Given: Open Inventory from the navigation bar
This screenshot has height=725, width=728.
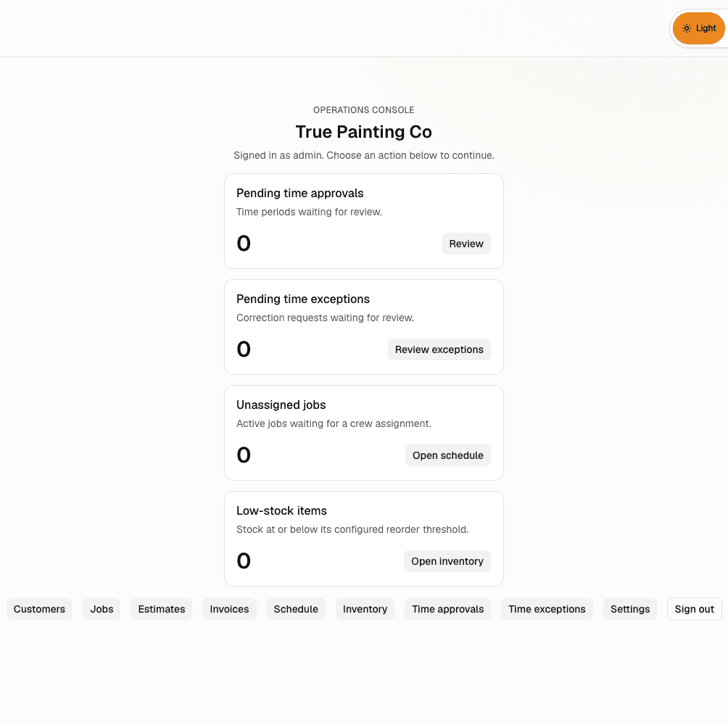Looking at the screenshot, I should coord(365,609).
